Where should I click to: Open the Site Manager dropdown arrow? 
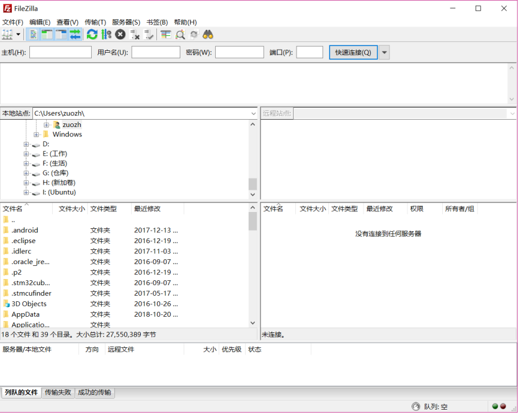click(17, 34)
